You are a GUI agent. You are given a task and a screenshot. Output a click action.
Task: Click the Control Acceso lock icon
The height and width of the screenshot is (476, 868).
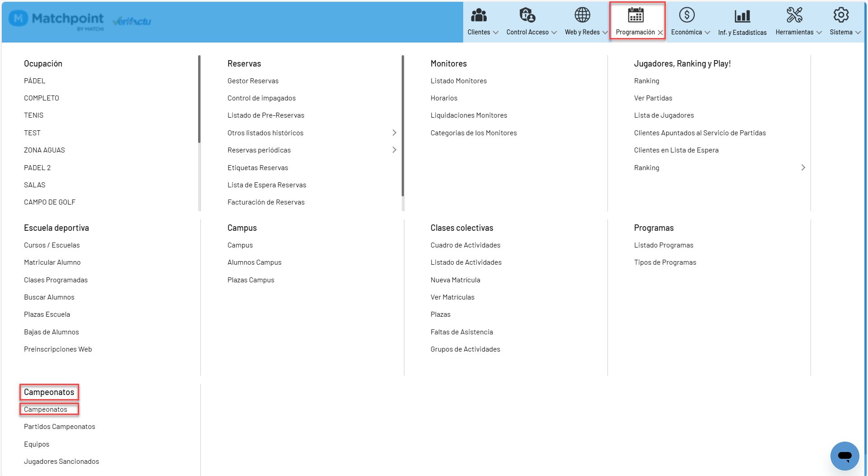coord(527,15)
